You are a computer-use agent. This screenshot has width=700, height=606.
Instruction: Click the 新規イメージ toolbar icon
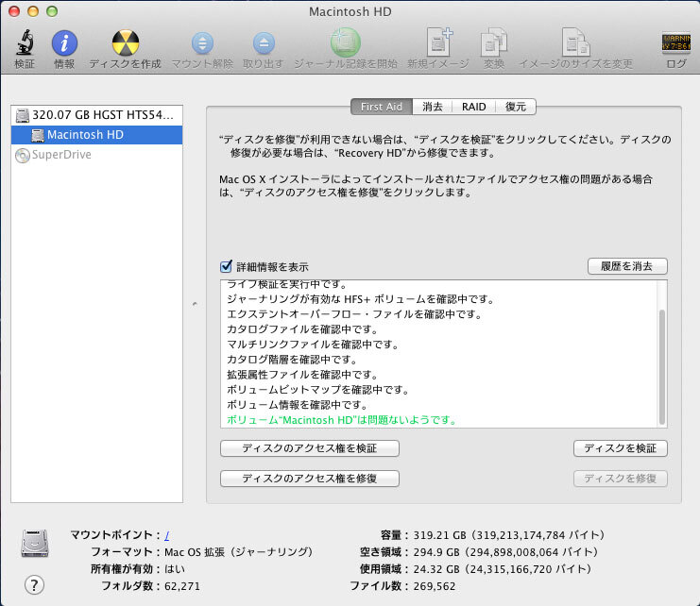click(x=439, y=42)
